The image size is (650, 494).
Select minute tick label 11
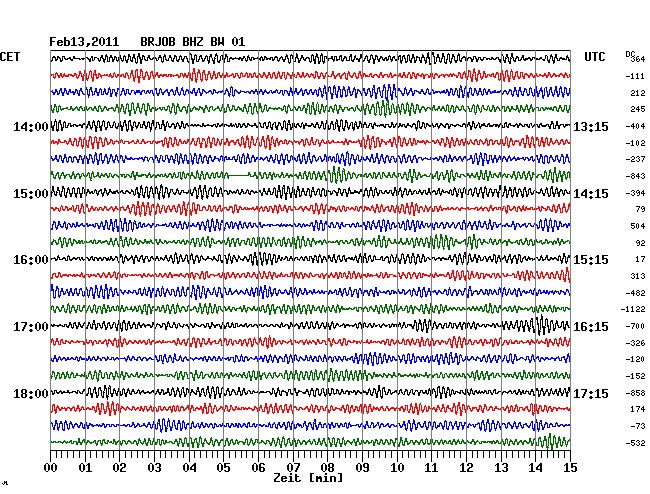(x=431, y=467)
